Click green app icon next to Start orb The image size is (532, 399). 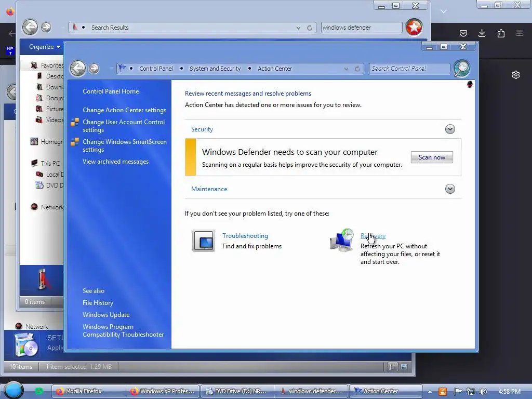(x=38, y=391)
